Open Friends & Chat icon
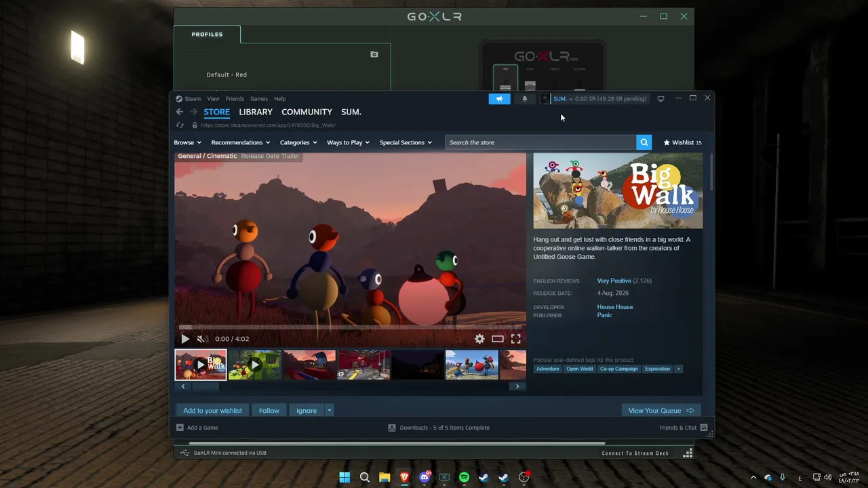The width and height of the screenshot is (868, 488). click(x=704, y=428)
